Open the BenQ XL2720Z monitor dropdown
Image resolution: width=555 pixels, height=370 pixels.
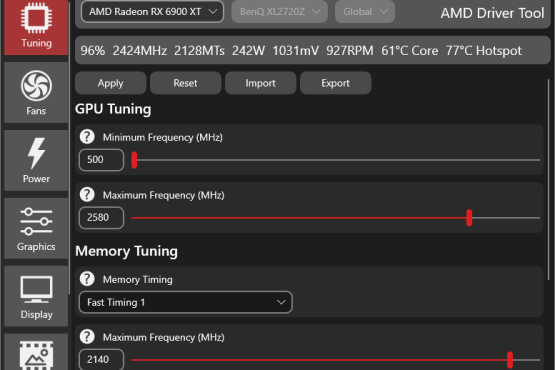coord(280,12)
